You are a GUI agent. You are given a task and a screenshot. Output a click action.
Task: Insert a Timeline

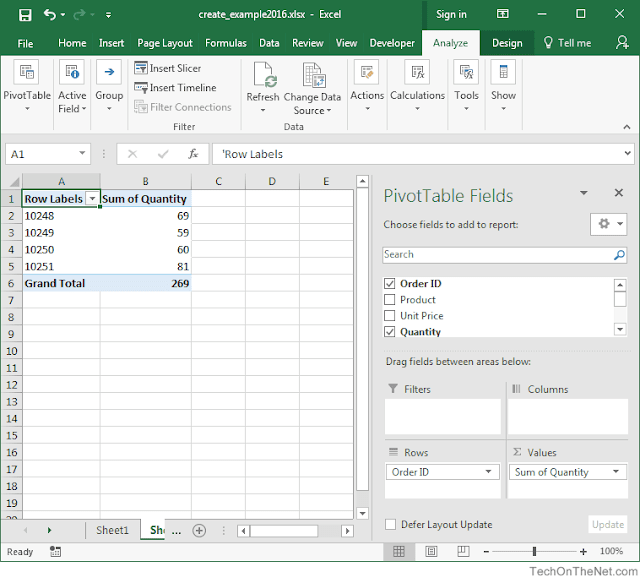[176, 87]
